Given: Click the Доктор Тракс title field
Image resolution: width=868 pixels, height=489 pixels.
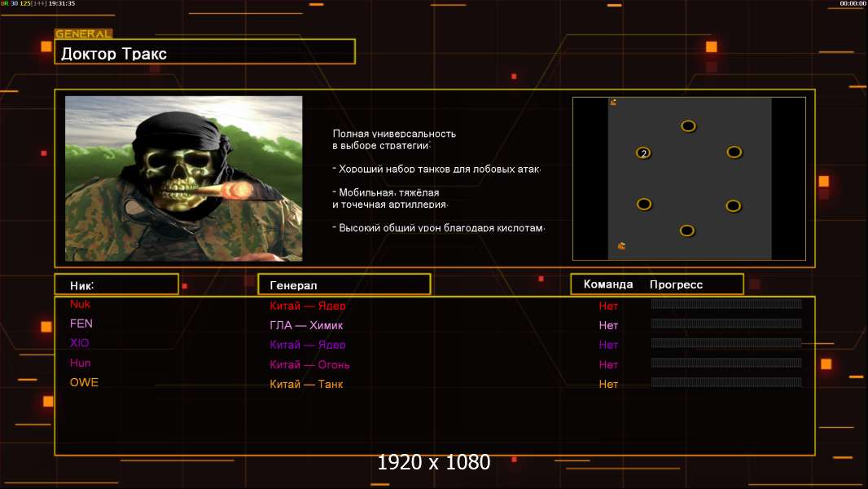Looking at the screenshot, I should 204,53.
